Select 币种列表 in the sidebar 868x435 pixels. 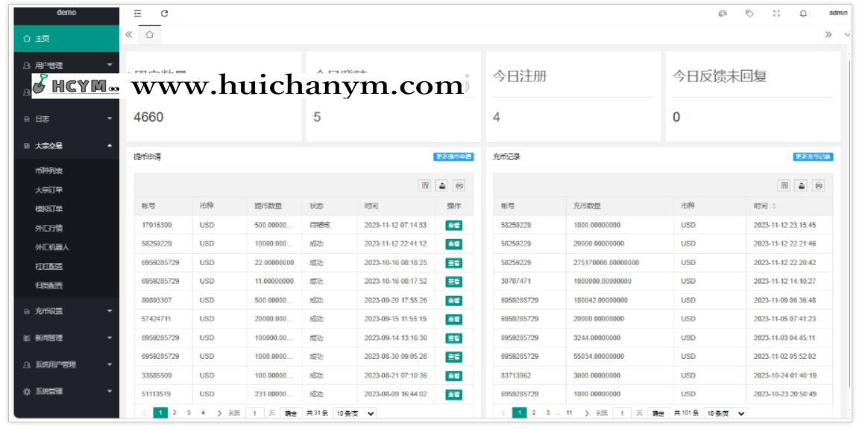49,171
